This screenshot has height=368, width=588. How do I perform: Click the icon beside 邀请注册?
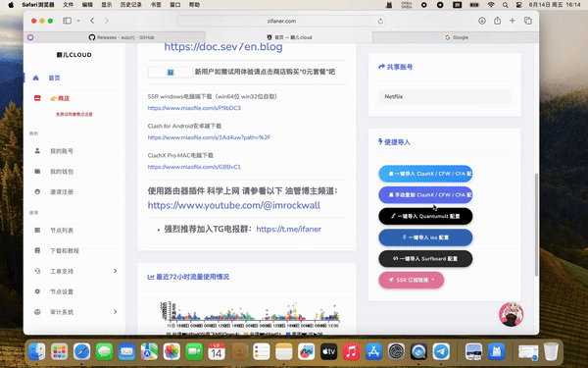coord(37,191)
